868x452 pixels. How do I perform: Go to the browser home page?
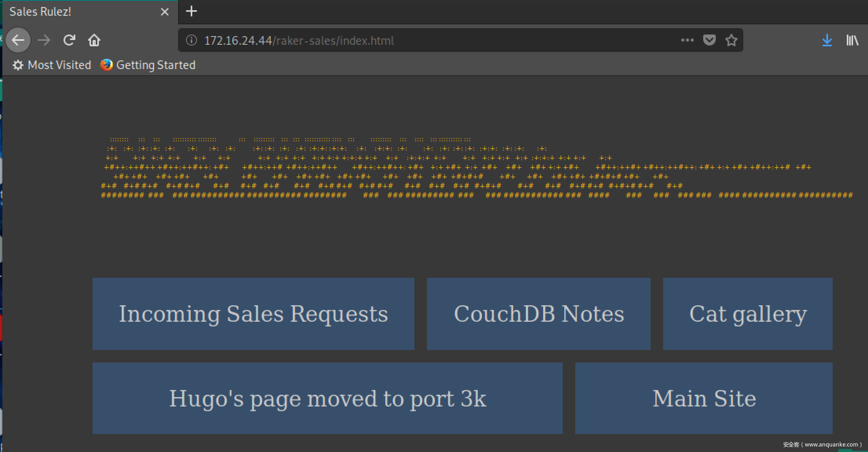coord(94,40)
